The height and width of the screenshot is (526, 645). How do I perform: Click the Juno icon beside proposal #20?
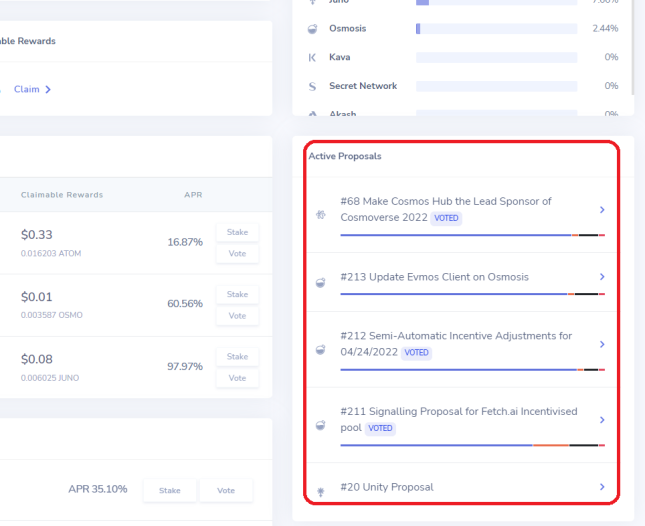click(321, 491)
